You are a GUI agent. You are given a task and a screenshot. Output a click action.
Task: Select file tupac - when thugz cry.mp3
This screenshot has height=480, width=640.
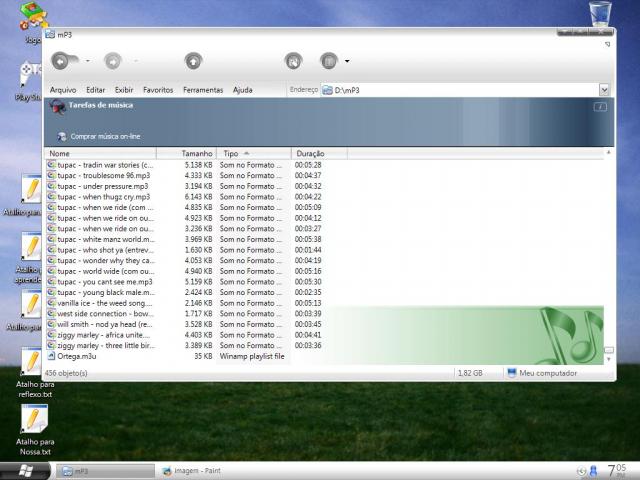[104, 197]
